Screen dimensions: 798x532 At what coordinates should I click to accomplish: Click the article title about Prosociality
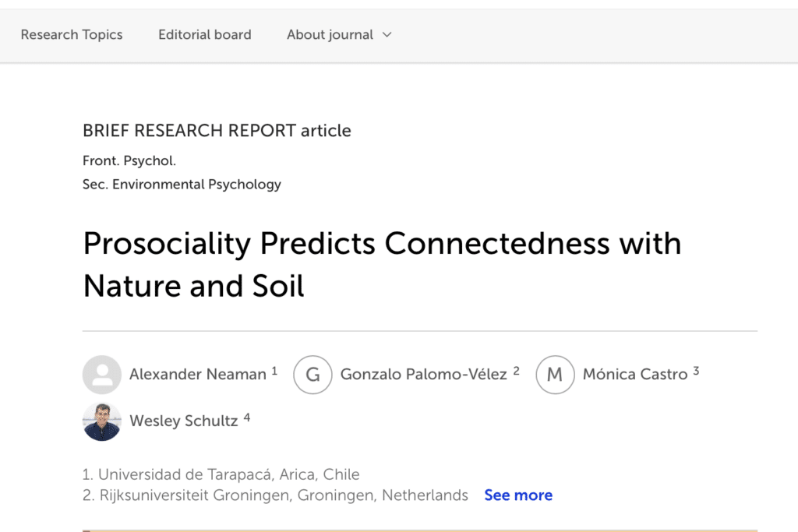tap(382, 265)
